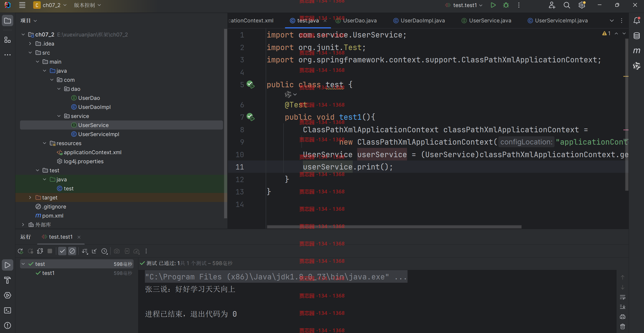Open the Terminal tool window
Viewport: 644px width, 333px height.
tap(8, 310)
